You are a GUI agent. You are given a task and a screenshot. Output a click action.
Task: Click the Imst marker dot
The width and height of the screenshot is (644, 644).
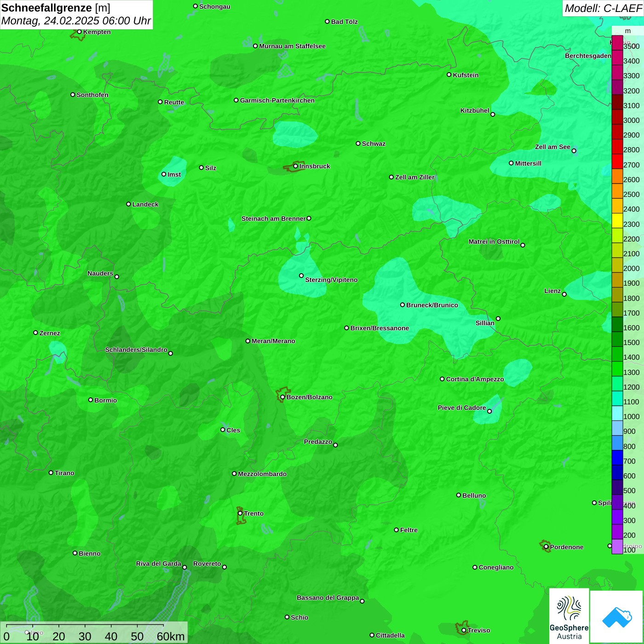(x=164, y=174)
